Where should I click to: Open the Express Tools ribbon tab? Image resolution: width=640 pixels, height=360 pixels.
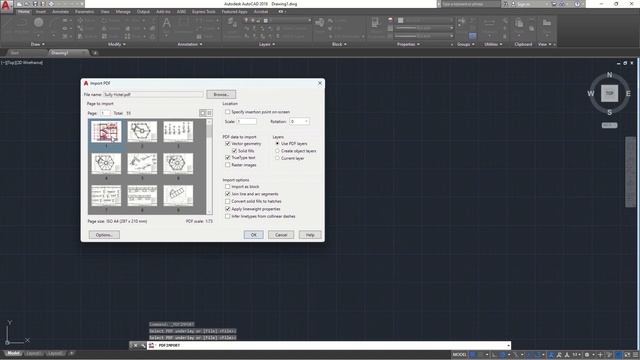(204, 12)
